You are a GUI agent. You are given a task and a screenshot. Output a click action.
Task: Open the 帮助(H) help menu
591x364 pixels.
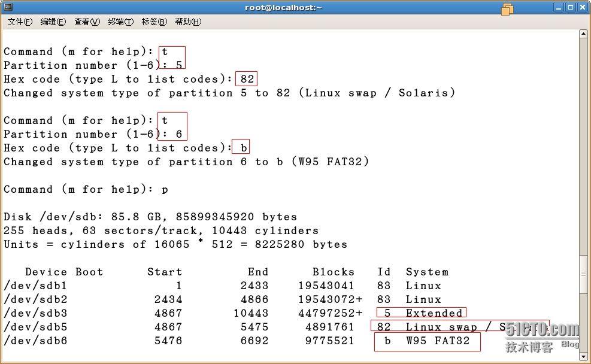click(x=188, y=22)
